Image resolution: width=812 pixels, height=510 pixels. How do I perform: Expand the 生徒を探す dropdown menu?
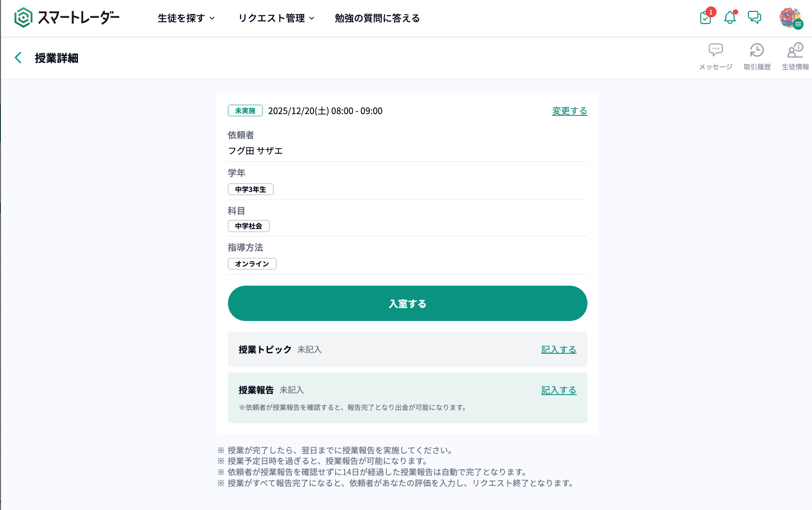click(x=186, y=18)
